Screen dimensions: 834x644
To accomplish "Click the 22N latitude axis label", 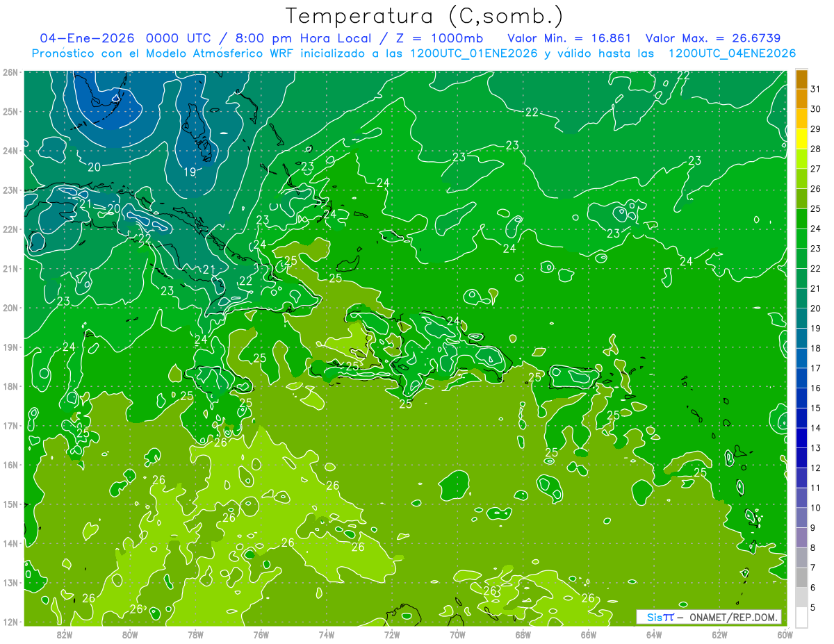I will coord(10,229).
